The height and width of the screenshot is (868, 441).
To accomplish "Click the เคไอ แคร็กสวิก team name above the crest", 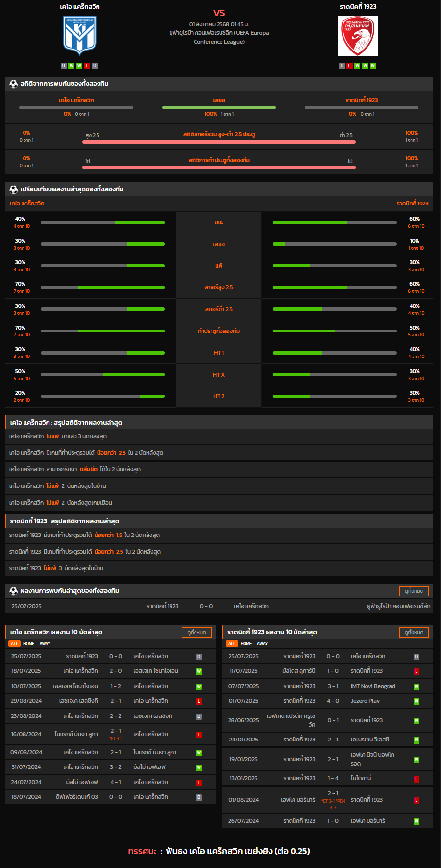I will point(80,7).
